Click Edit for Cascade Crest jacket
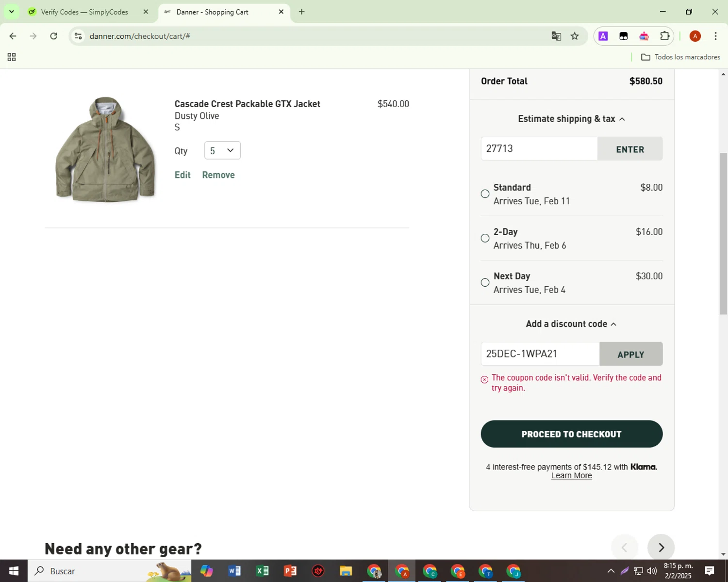Image resolution: width=728 pixels, height=582 pixels. point(182,175)
